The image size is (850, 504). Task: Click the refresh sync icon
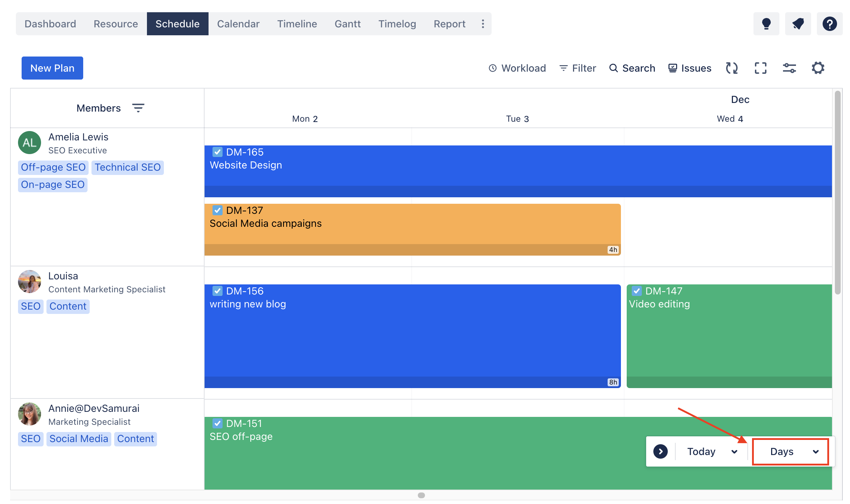732,68
